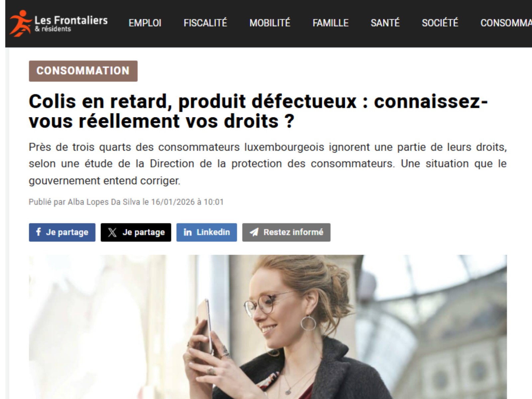This screenshot has width=532, height=399.
Task: Click the paper plane Restez informé icon
Action: [x=254, y=232]
